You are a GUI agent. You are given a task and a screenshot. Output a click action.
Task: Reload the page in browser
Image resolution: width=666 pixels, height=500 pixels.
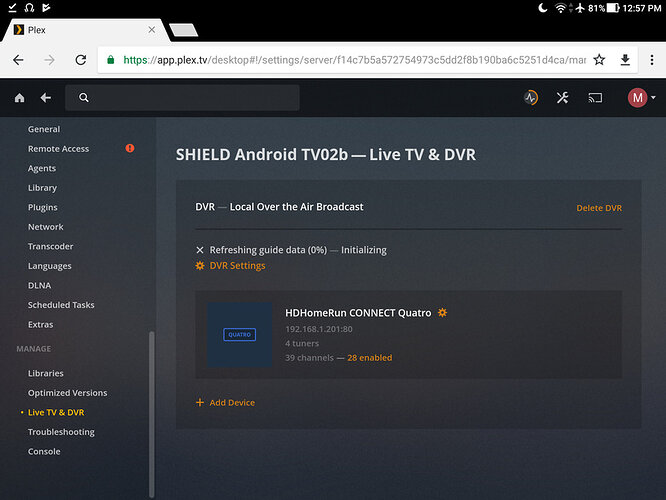point(81,60)
